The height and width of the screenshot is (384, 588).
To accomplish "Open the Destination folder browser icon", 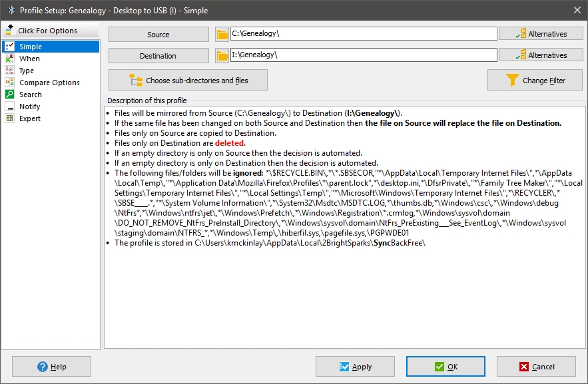I will pos(222,55).
